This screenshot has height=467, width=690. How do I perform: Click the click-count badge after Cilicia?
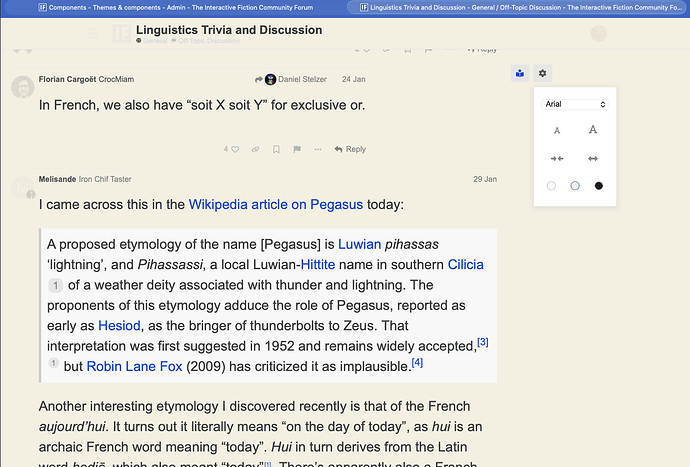point(55,286)
